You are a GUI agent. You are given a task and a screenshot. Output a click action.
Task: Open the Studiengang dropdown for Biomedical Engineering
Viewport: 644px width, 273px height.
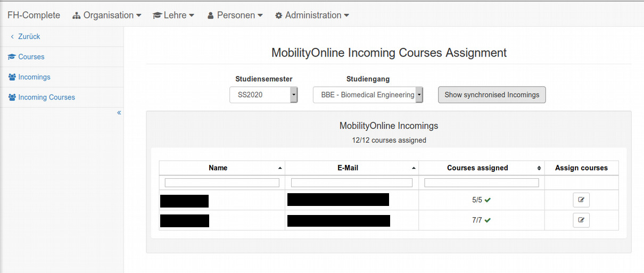(368, 95)
